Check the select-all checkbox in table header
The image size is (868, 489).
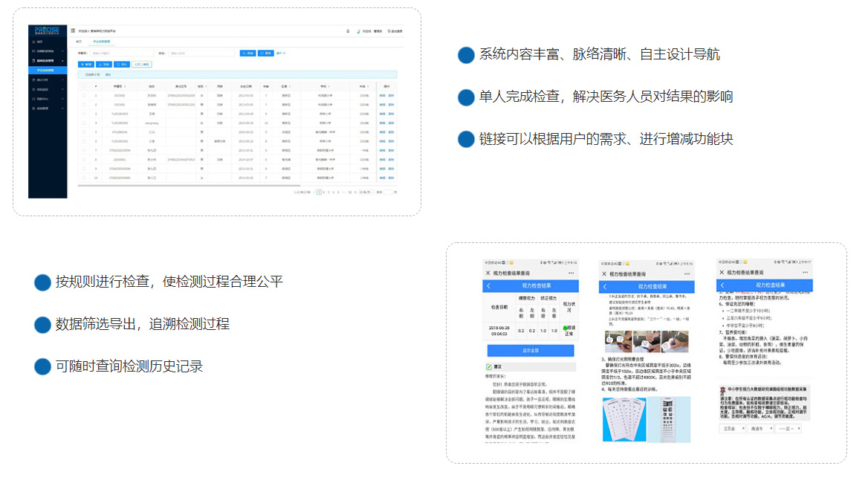pyautogui.click(x=84, y=86)
